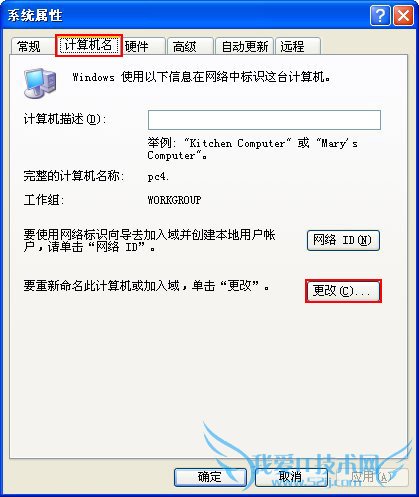Screen dimensions: 419x497
Task: Click the 更改(C)... button
Action: point(343,291)
